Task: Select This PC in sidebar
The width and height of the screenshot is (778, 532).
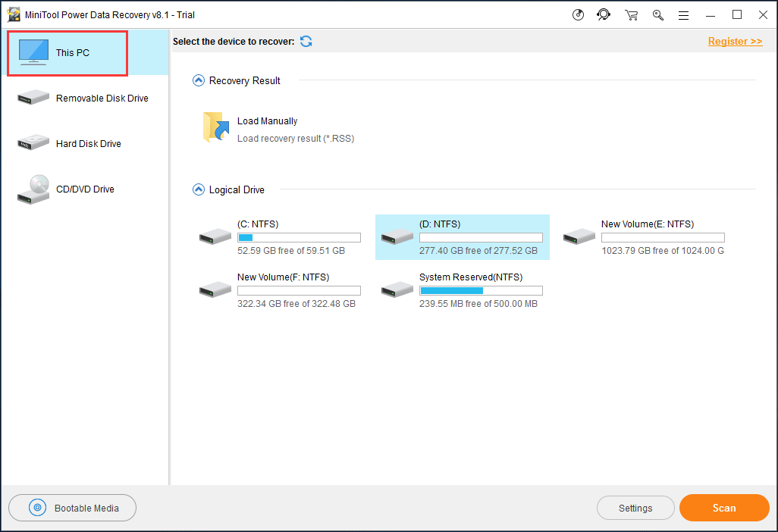Action: coord(86,52)
